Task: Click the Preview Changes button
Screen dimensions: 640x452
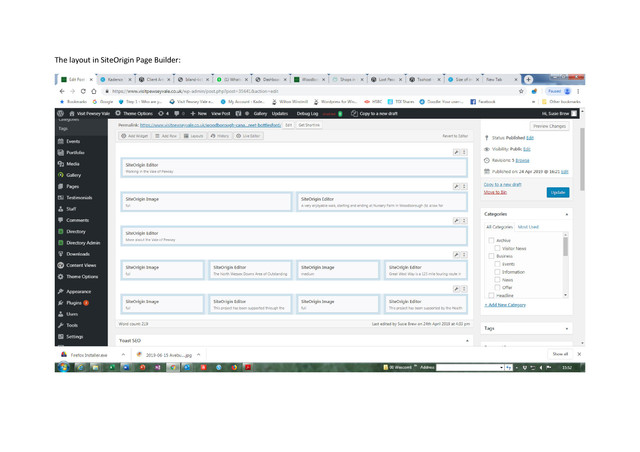Action: tap(549, 126)
